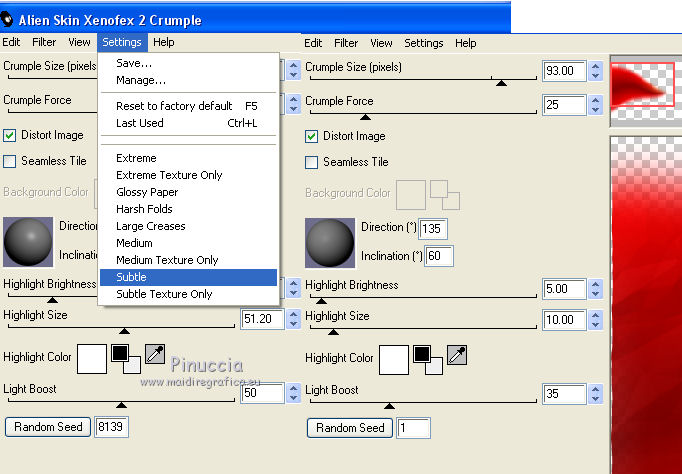Apply the Extreme Texture Only preset

coord(188,175)
